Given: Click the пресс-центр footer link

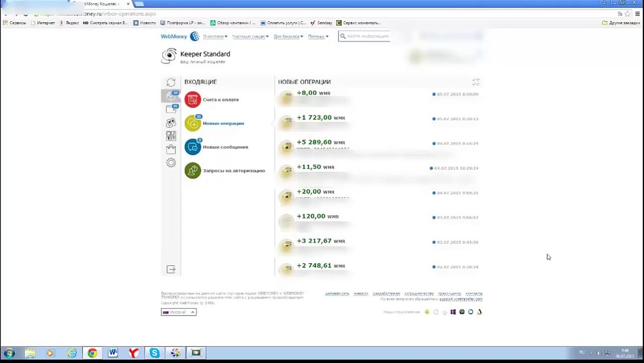Looking at the screenshot, I should click(449, 293).
